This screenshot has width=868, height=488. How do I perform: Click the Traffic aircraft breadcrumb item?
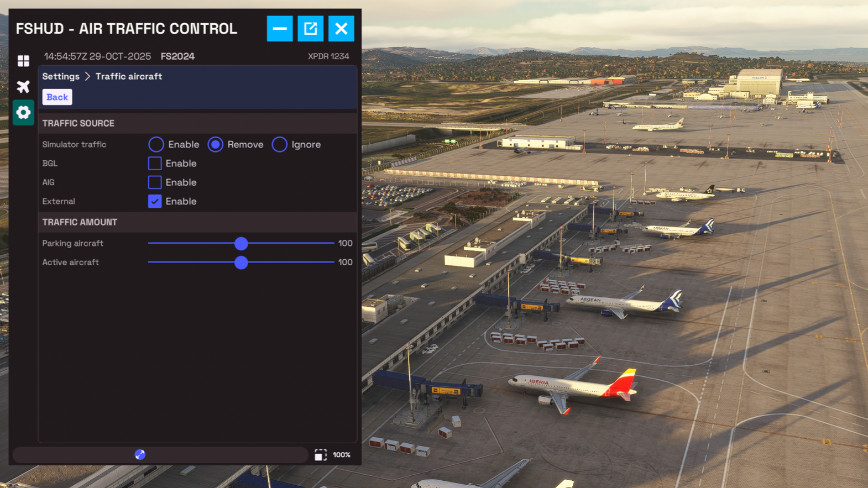(129, 76)
